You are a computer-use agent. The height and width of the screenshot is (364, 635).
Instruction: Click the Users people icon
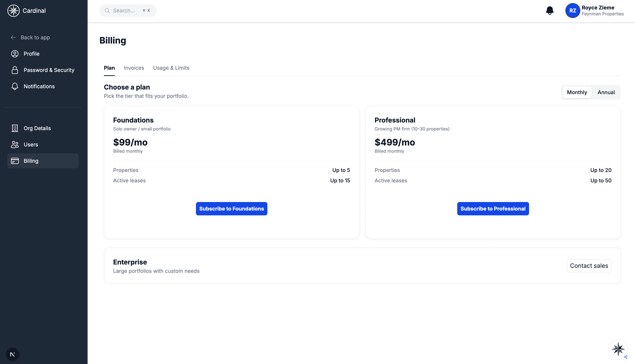(15, 145)
